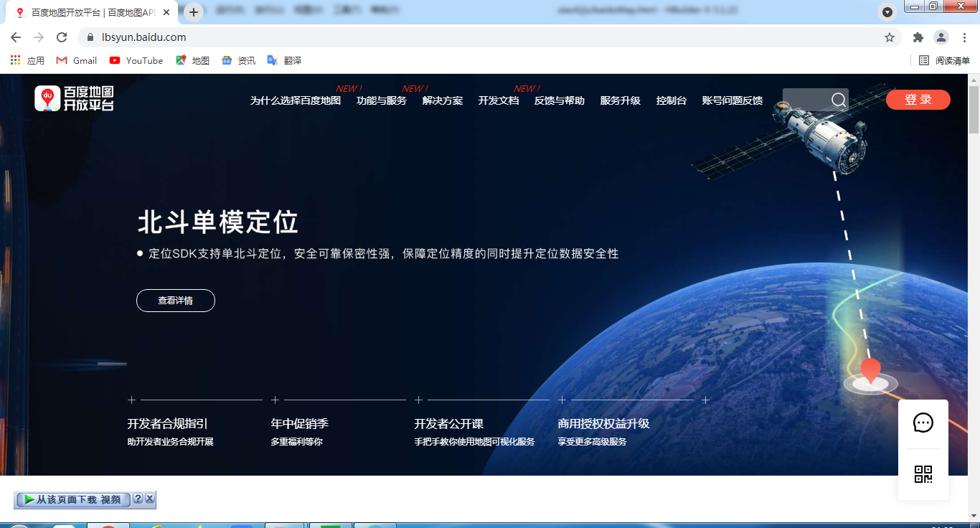The image size is (980, 528).
Task: Bookmark this page with the star icon
Action: (890, 37)
